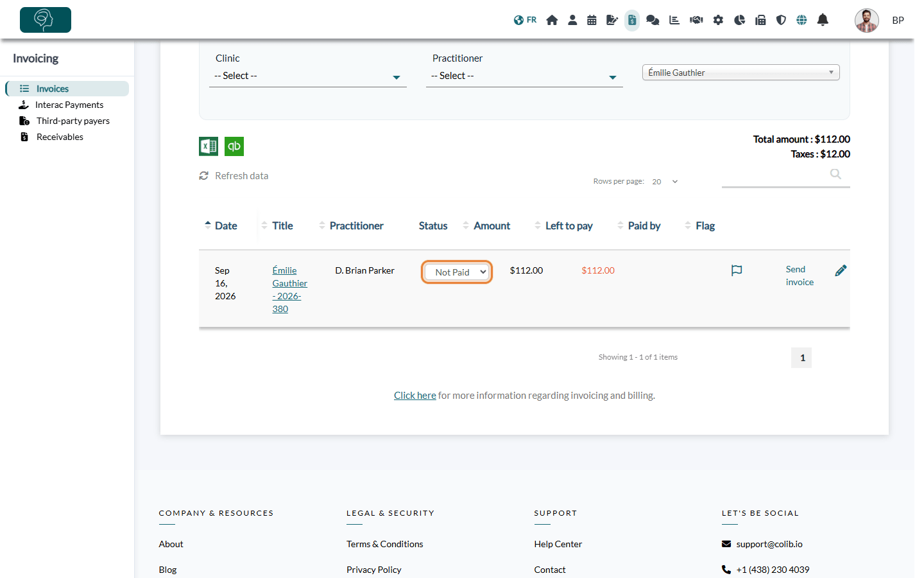This screenshot has width=924, height=578.
Task: Open the Émilie Gauthier client dropdown
Action: [741, 73]
